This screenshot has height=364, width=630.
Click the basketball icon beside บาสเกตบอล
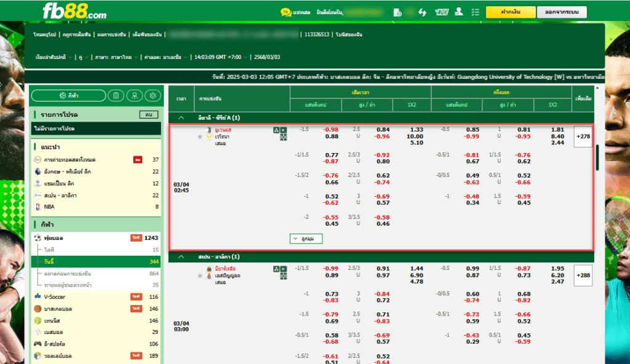pyautogui.click(x=38, y=309)
